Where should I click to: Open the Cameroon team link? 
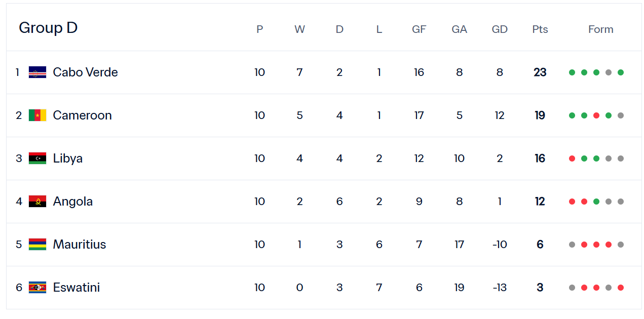click(x=82, y=115)
